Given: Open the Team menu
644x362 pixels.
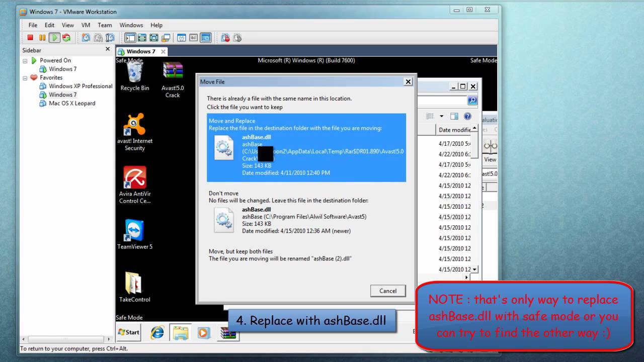Looking at the screenshot, I should 105,25.
